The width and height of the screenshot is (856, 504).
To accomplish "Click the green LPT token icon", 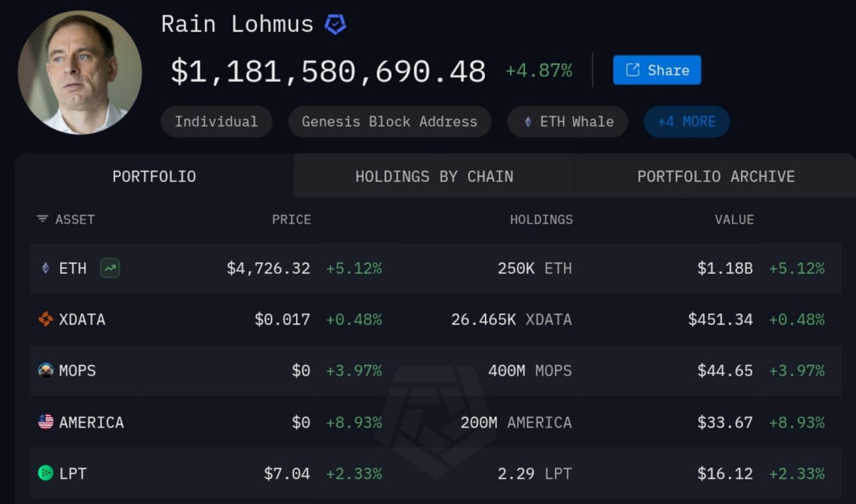I will click(x=45, y=473).
